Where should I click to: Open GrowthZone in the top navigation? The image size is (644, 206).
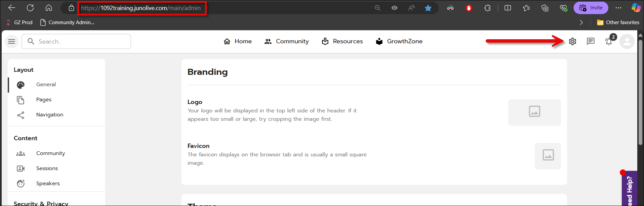(399, 41)
